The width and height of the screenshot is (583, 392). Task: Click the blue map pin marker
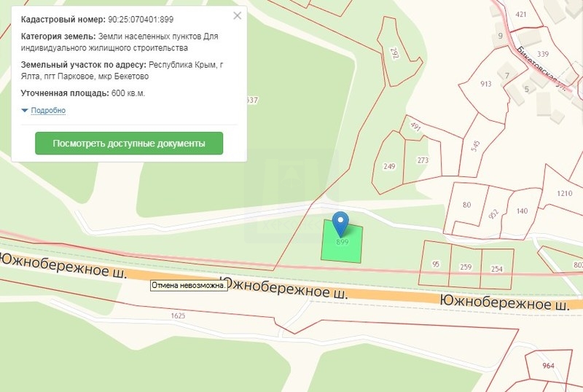coord(340,223)
